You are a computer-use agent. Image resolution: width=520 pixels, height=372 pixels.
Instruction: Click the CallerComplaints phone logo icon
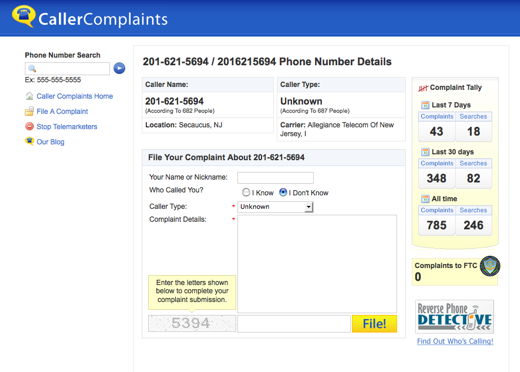coord(23,16)
